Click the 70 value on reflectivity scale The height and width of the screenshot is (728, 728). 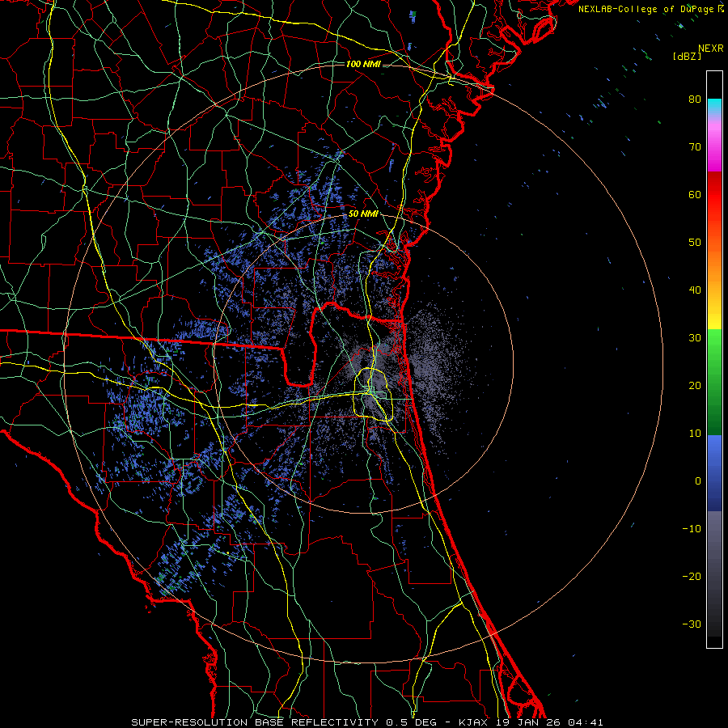[695, 146]
